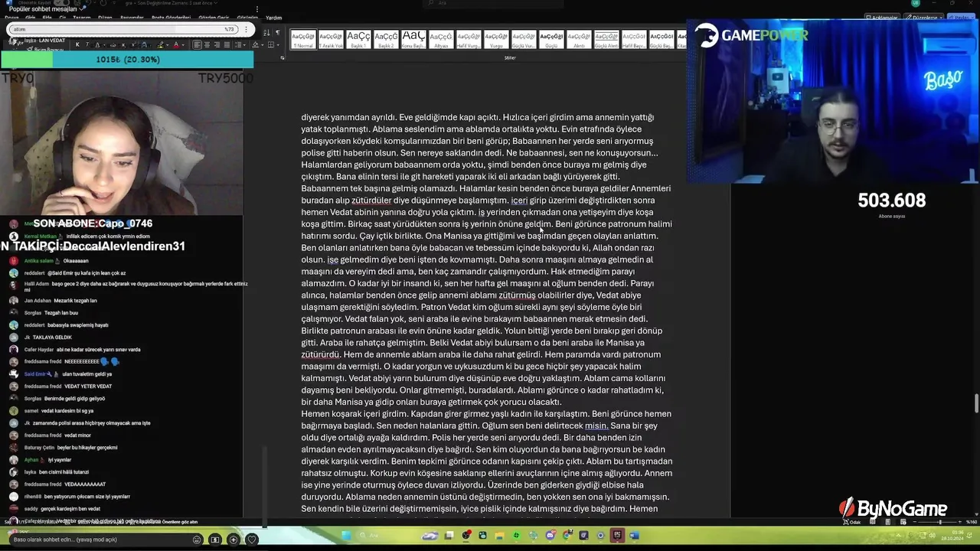Open Chrome from the taskbar

click(567, 535)
